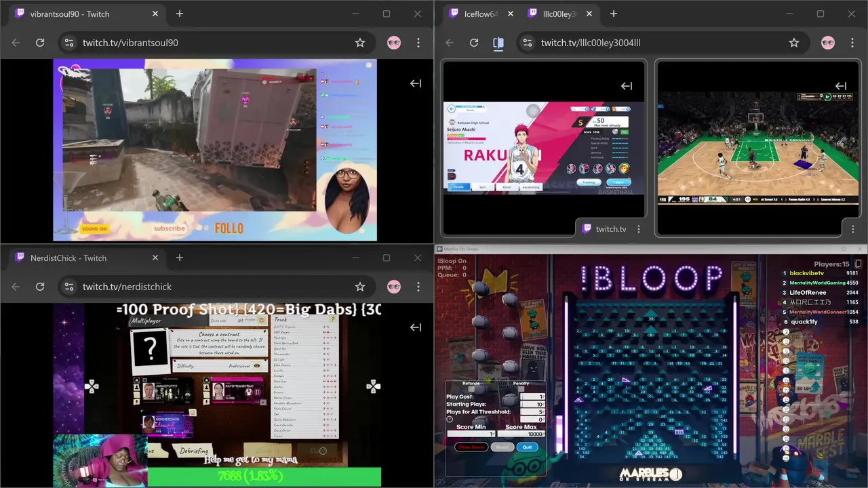Click the grey Reset button
The height and width of the screenshot is (488, 868).
click(502, 447)
